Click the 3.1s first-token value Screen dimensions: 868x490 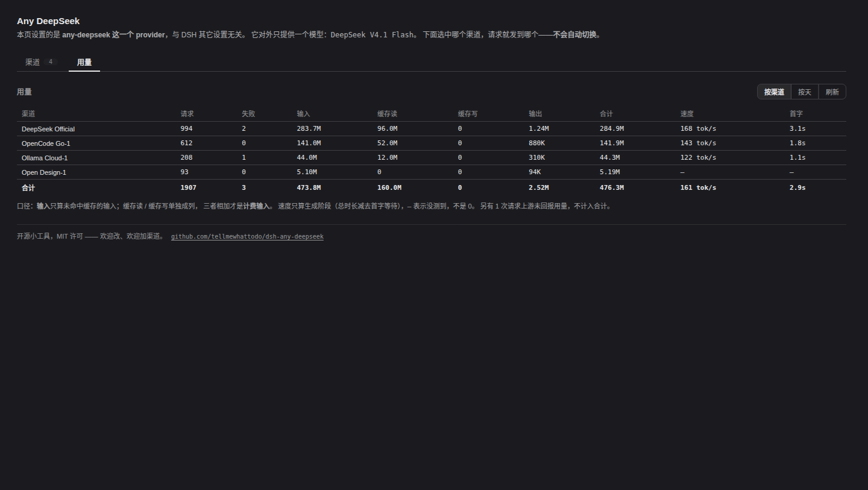coord(797,128)
